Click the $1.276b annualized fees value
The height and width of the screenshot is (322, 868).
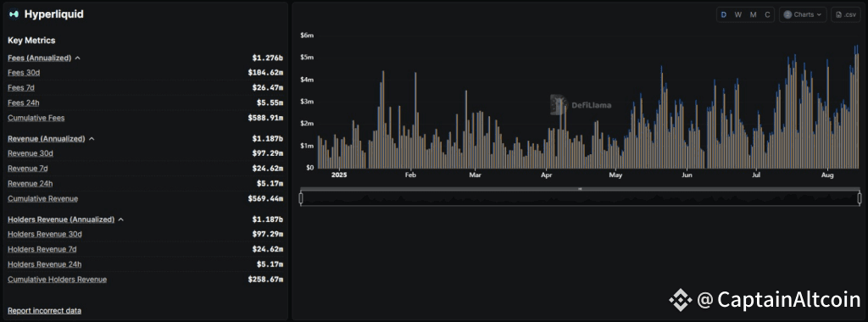pos(267,58)
